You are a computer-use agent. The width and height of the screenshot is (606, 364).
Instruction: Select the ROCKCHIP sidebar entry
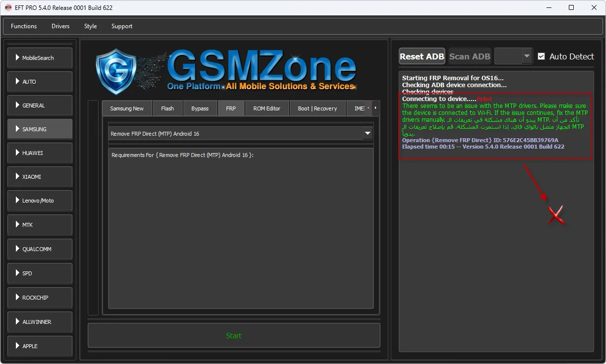click(x=40, y=298)
